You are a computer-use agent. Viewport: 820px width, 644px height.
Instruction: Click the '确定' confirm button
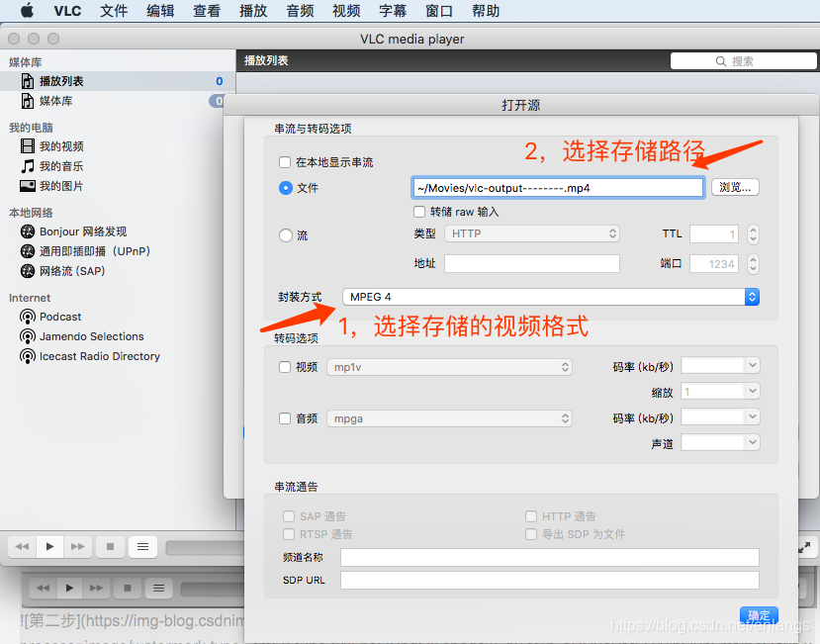759,615
